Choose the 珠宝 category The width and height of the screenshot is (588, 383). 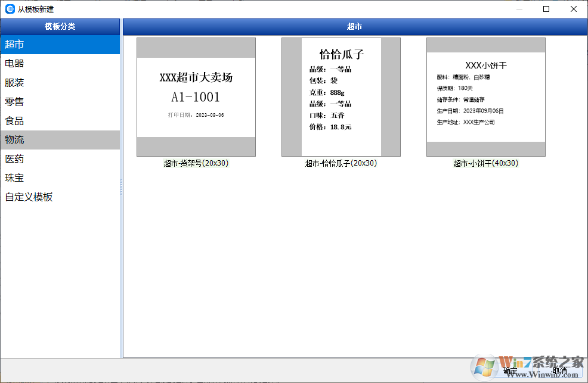[60, 178]
